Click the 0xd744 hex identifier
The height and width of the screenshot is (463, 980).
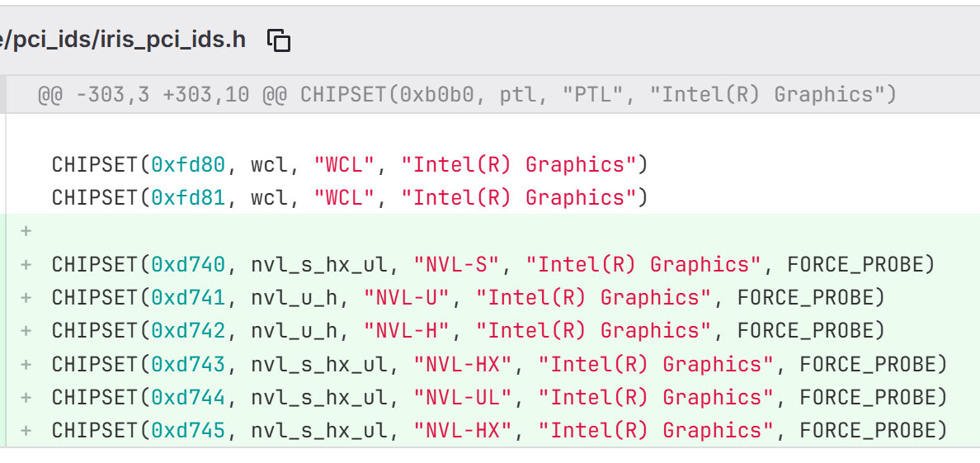pyautogui.click(x=188, y=398)
